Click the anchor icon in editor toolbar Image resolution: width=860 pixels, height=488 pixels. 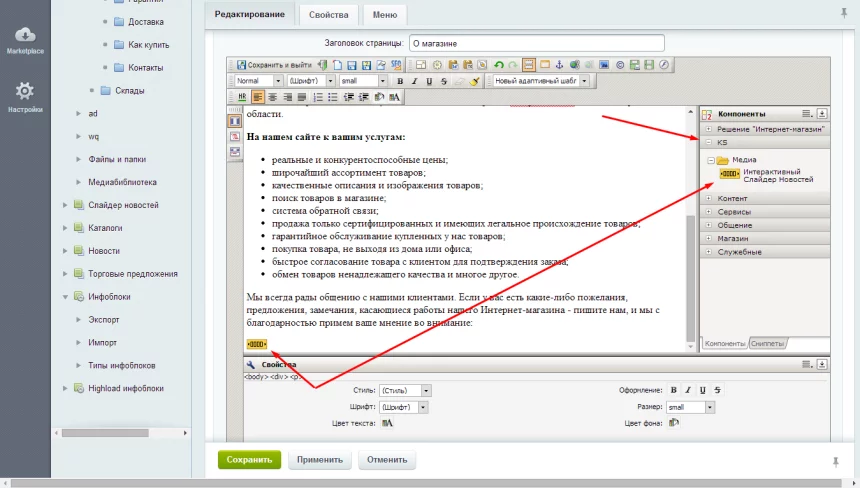pos(560,65)
